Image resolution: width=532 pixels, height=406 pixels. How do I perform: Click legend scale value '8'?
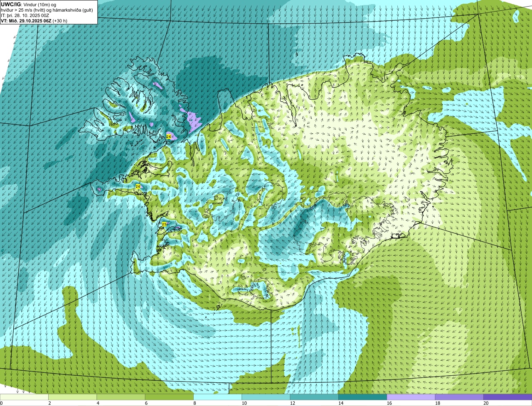[x=195, y=403]
